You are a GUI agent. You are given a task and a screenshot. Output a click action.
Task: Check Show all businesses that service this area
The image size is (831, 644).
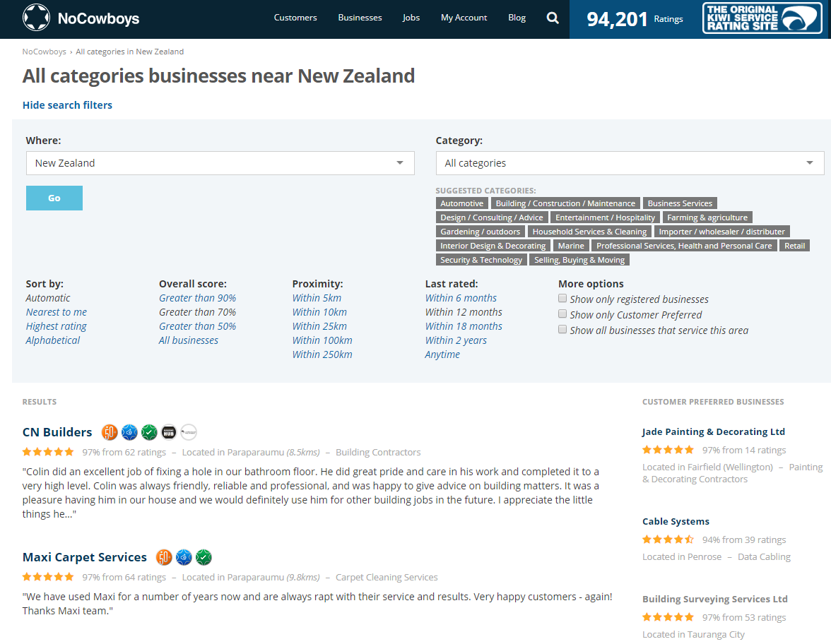click(x=562, y=329)
